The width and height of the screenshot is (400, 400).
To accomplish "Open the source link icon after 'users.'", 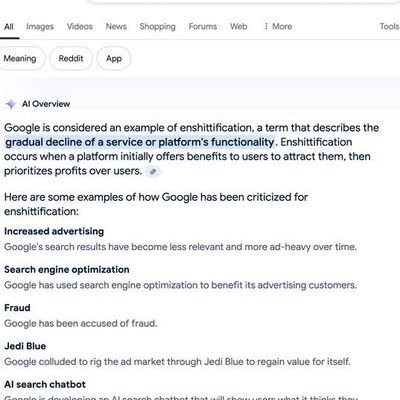I will 153,172.
